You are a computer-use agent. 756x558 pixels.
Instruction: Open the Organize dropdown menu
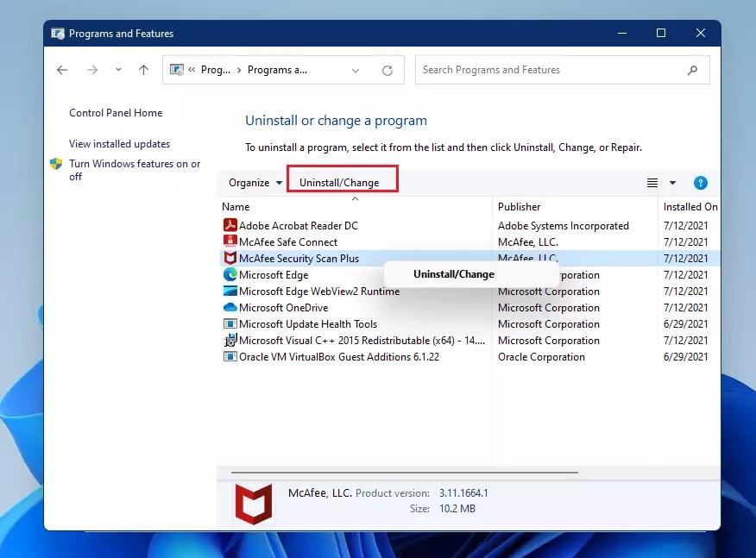(253, 183)
